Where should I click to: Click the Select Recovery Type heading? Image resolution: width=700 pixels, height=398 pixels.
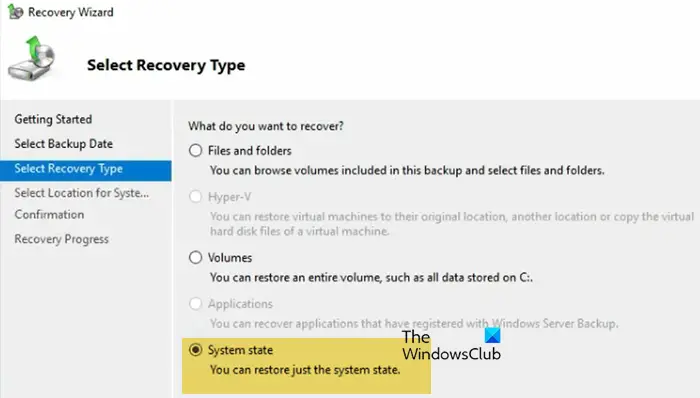click(x=166, y=66)
